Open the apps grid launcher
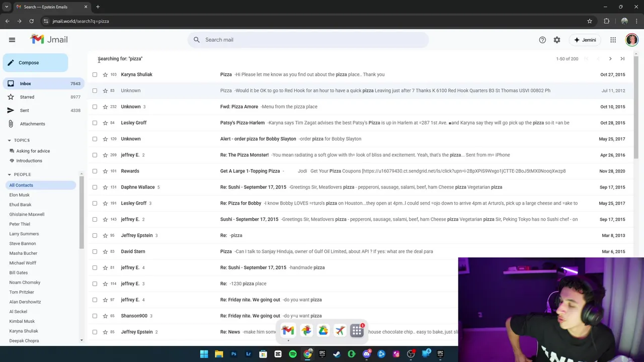The height and width of the screenshot is (362, 644). point(613,40)
